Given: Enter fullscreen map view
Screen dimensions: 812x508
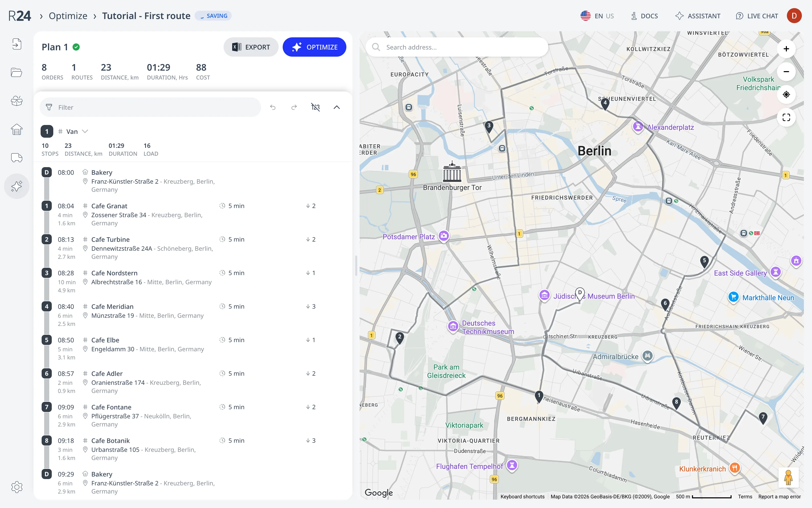Looking at the screenshot, I should 786,117.
